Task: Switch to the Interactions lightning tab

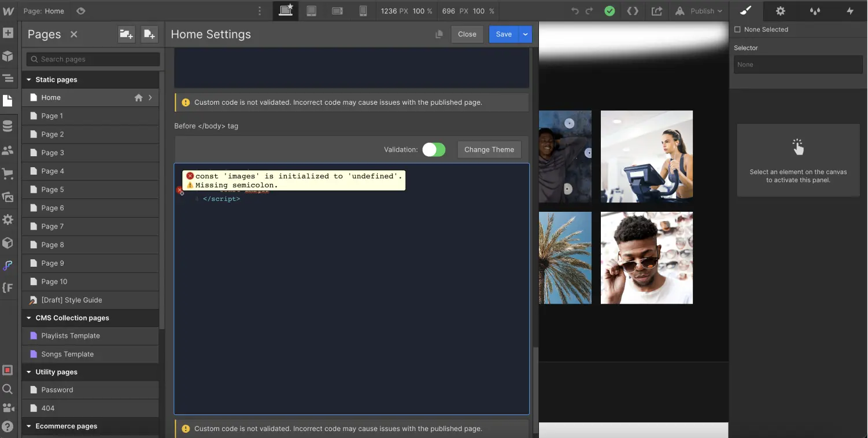Action: pos(850,11)
